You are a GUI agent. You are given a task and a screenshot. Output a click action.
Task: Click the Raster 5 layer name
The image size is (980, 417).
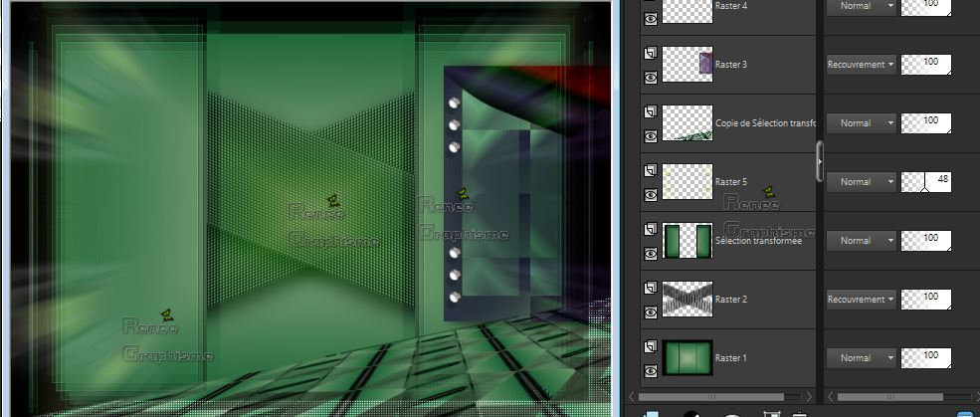coord(730,182)
